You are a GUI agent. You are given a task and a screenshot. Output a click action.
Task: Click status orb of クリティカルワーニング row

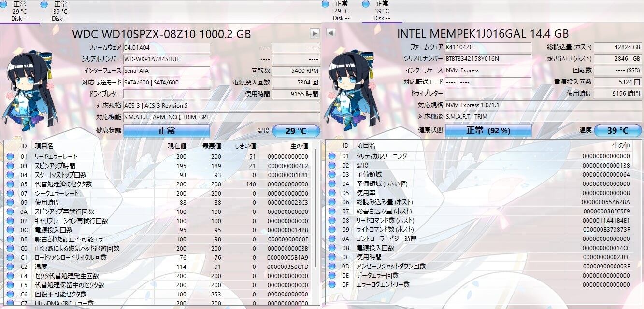(x=331, y=156)
